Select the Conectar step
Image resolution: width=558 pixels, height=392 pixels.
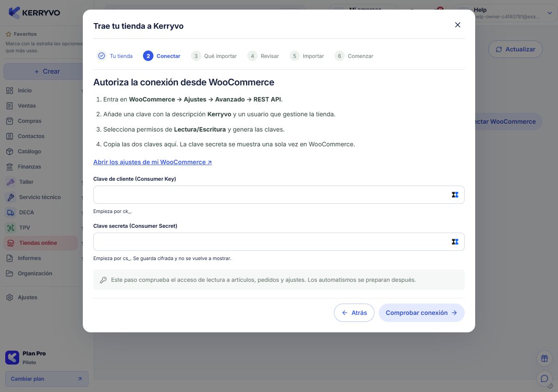click(x=162, y=56)
